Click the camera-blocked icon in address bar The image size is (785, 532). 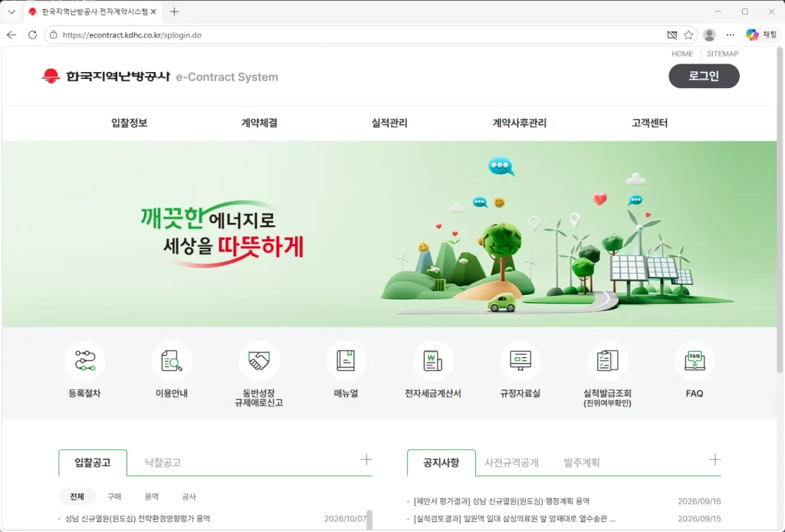[x=672, y=35]
